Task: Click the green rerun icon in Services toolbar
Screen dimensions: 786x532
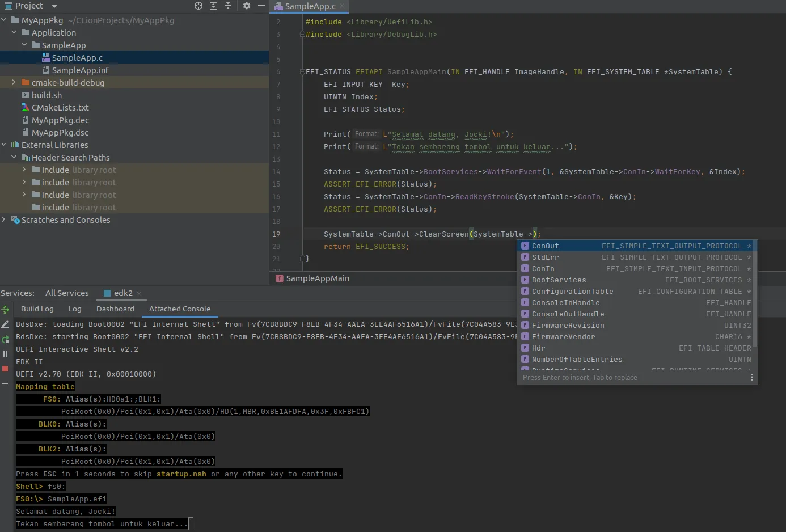Action: 5,339
